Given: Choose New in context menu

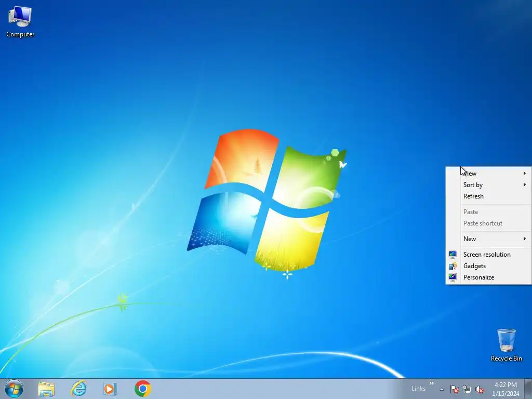Looking at the screenshot, I should 488,239.
